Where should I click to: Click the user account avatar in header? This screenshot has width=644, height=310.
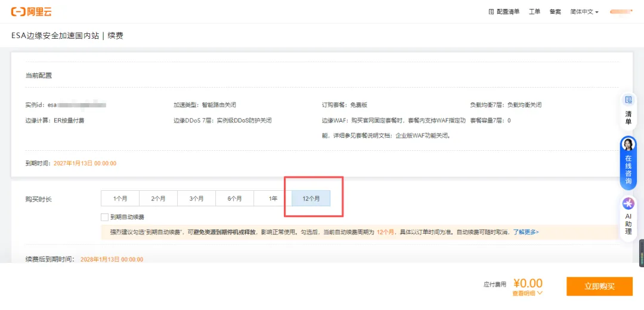point(621,12)
